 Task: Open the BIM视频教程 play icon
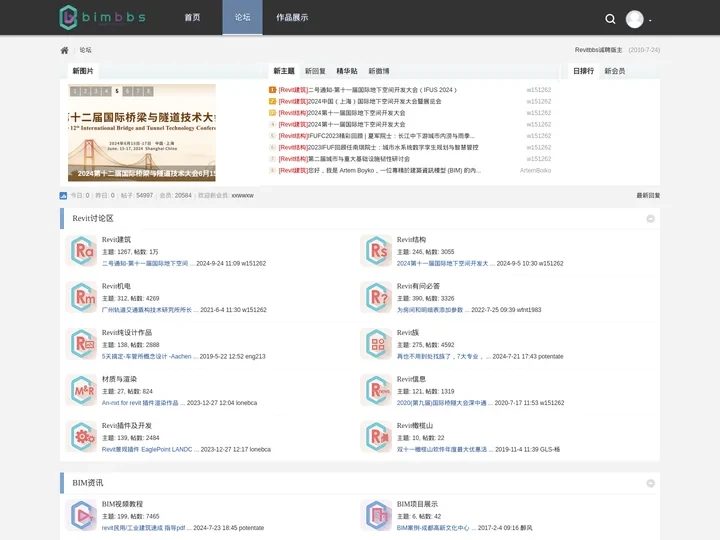82,515
